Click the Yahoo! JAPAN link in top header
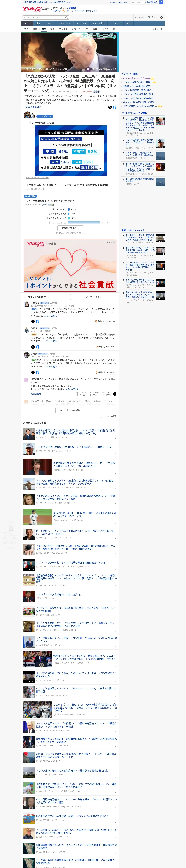This screenshot has height=868, width=186. point(116,2)
